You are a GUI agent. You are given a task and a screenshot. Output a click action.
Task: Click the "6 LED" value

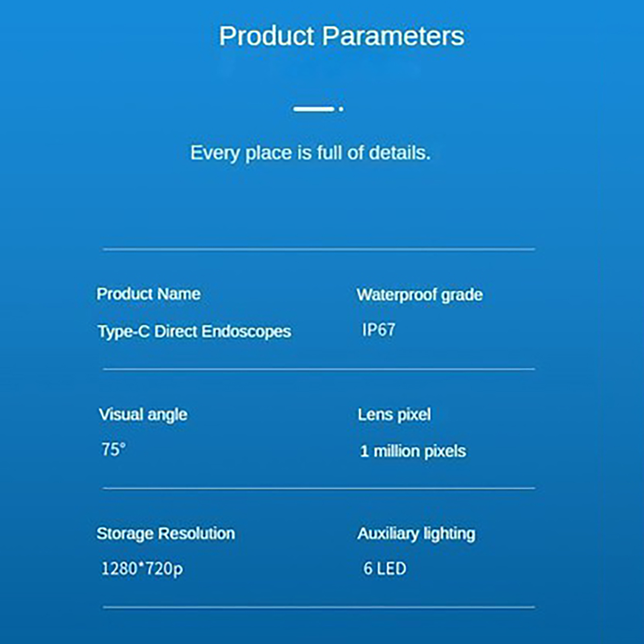pyautogui.click(x=385, y=569)
